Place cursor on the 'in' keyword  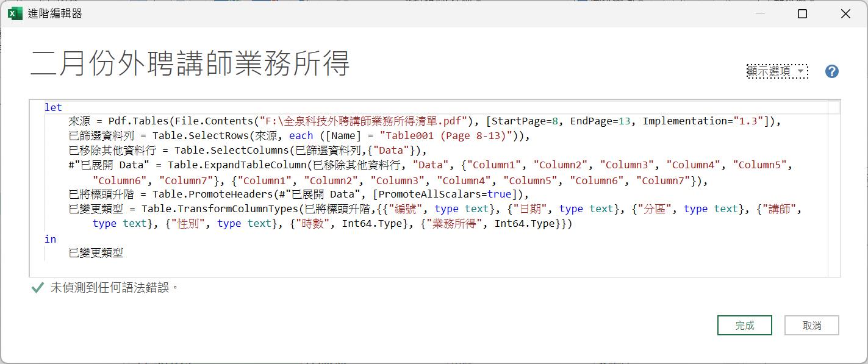50,239
